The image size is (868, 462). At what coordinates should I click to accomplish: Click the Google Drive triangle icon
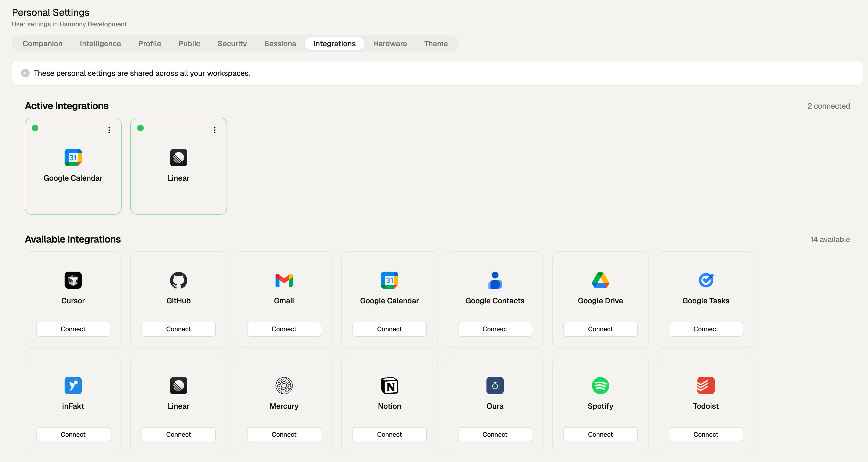[x=601, y=280]
